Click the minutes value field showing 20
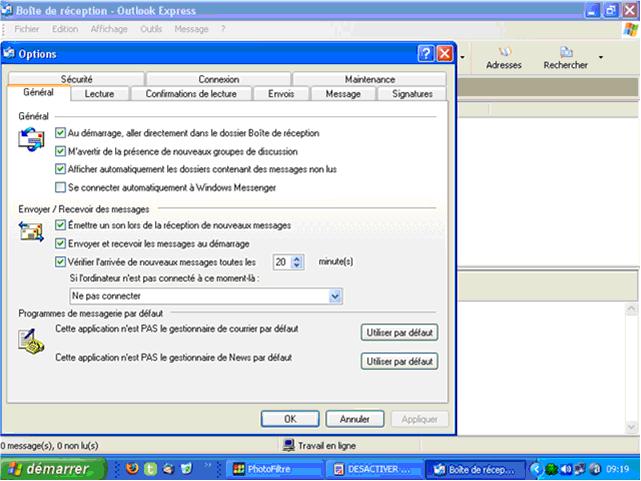Screen dimensions: 641x481 282,262
